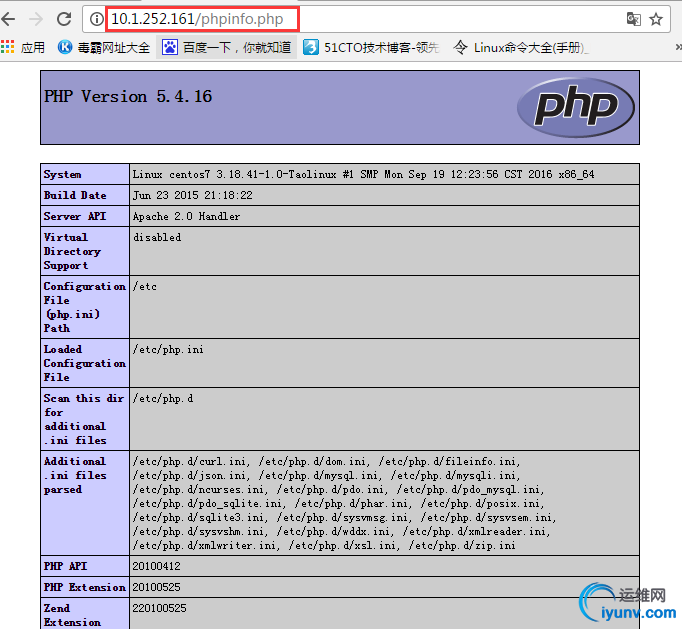Screen dimensions: 682x629
Task: Expand the bookmarks overflow chevron
Action: point(678,47)
